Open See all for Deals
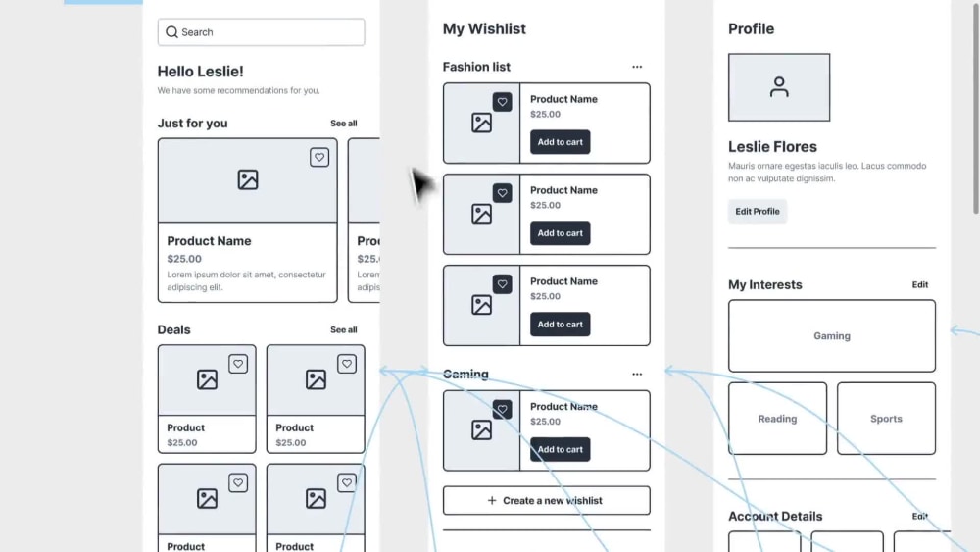This screenshot has width=980, height=552. pos(344,329)
